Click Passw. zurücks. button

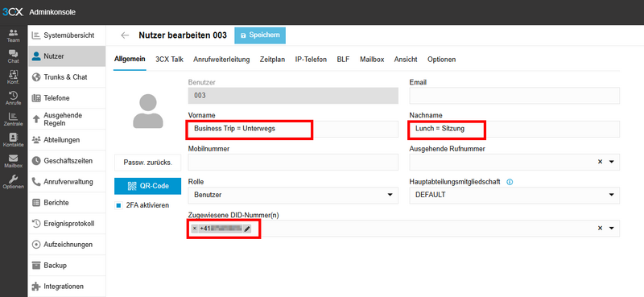click(x=147, y=163)
